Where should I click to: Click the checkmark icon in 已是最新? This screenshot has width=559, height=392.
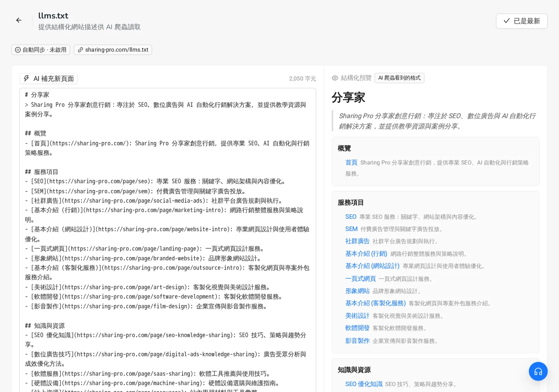(507, 21)
